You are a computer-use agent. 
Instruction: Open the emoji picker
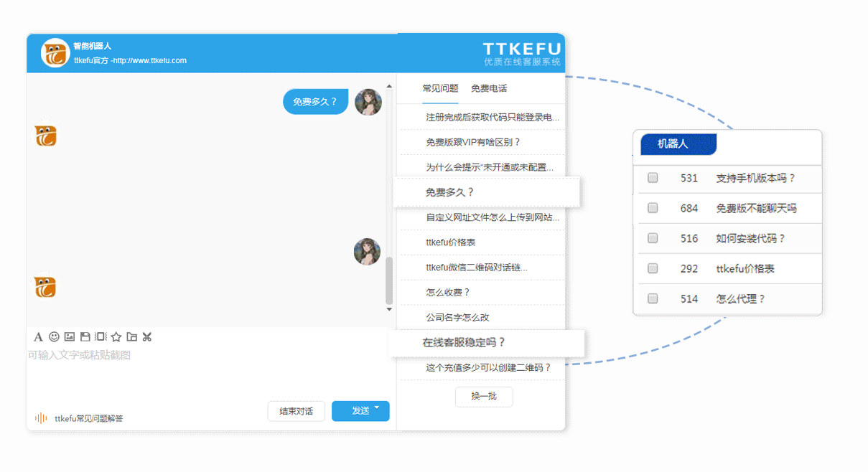[54, 336]
